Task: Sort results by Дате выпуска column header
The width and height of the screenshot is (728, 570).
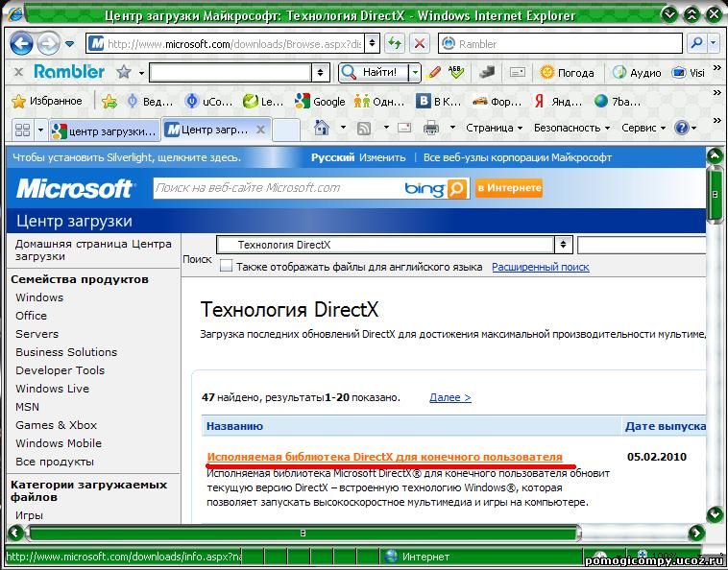Action: [665, 426]
